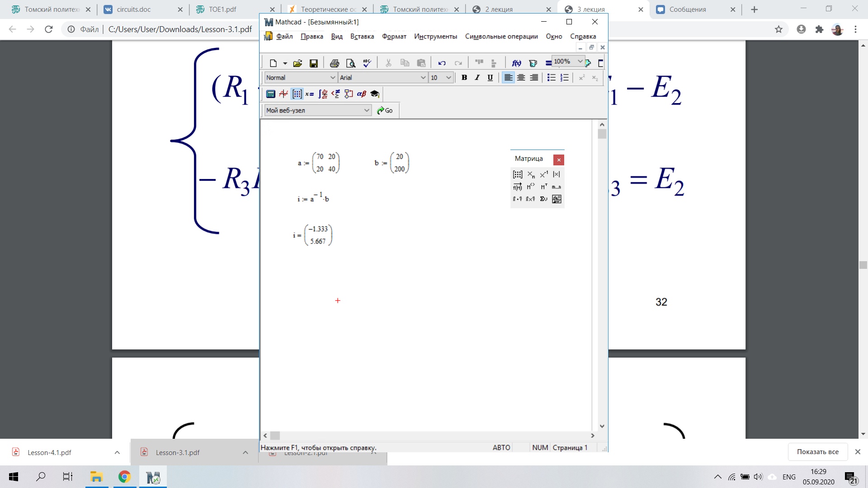Click the subscript Xn icon in Матрица palette

pyautogui.click(x=531, y=174)
